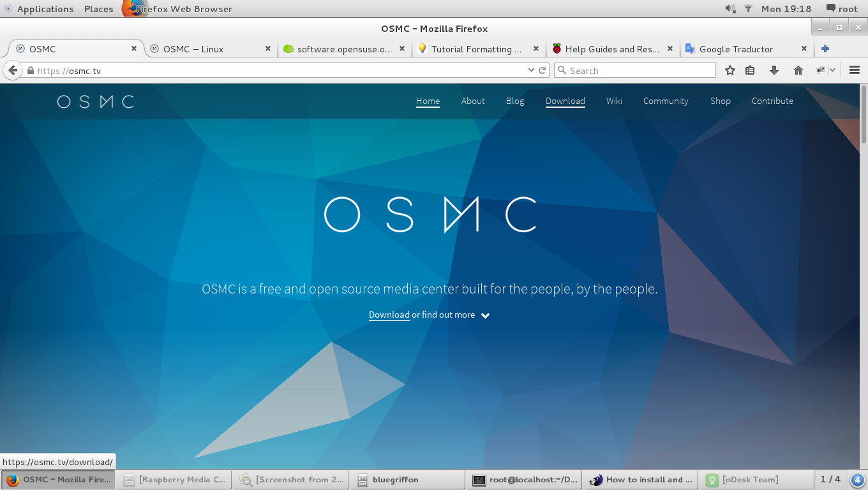Viewport: 868px width, 490px height.
Task: Open the Contribute navigation link
Action: pos(772,101)
